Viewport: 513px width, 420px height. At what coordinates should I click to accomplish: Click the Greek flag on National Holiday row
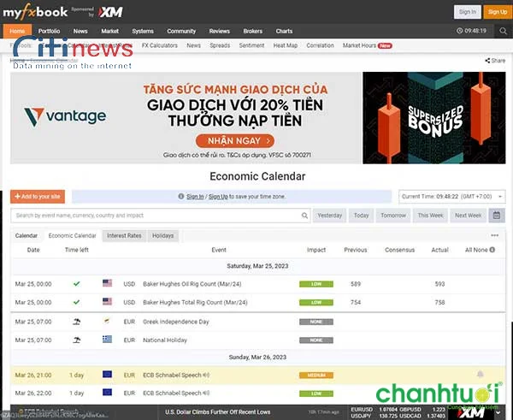(x=107, y=340)
